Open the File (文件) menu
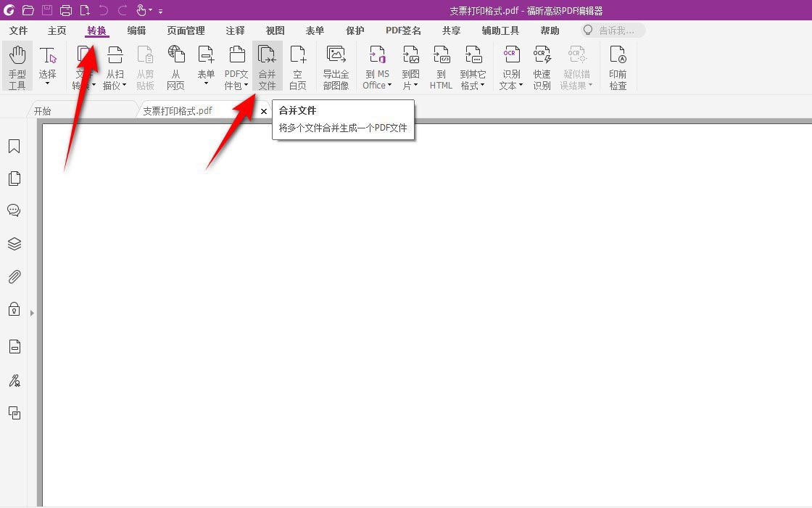The height and width of the screenshot is (508, 812). click(18, 30)
